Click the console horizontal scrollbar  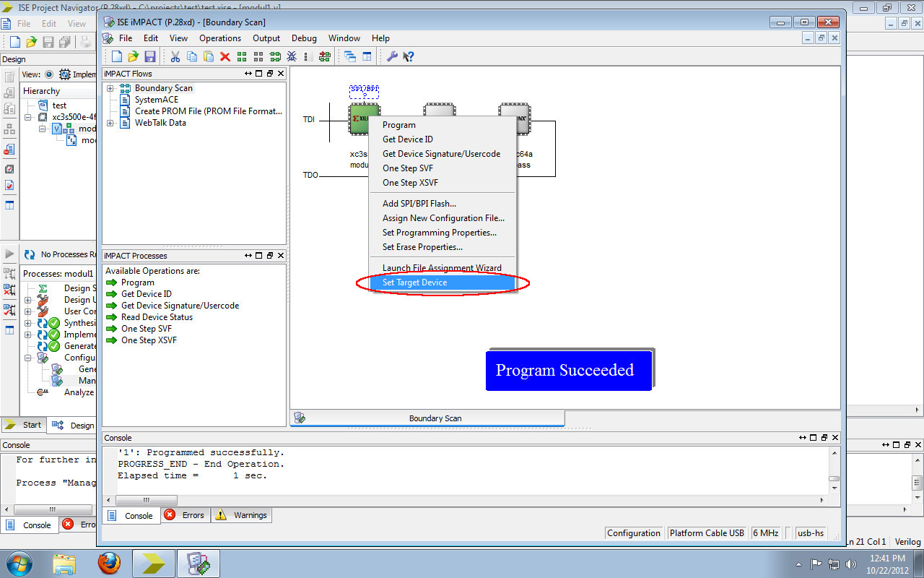click(x=147, y=500)
